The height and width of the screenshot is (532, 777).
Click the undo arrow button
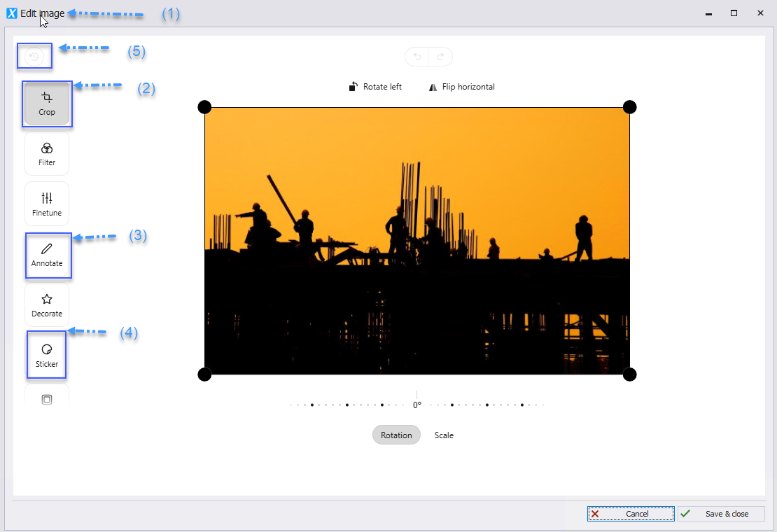[x=417, y=57]
